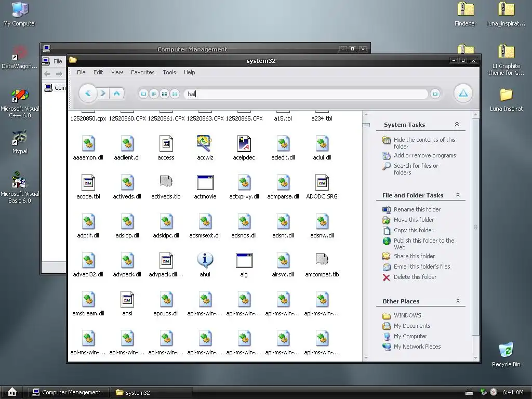Click the file list scrollbar down arrow
Screen dimensions: 532x399
(366, 358)
